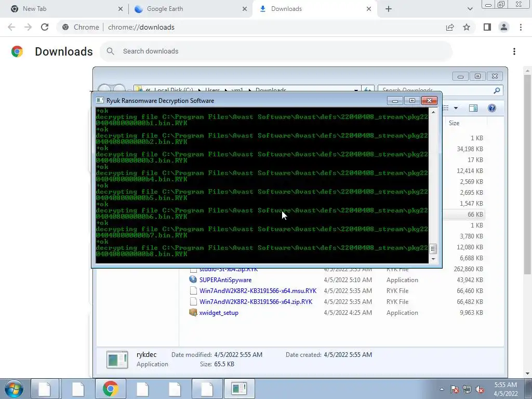Viewport: 532px width, 399px height.
Task: Maximize the Ryuk Ransomware Decryption window
Action: click(412, 100)
